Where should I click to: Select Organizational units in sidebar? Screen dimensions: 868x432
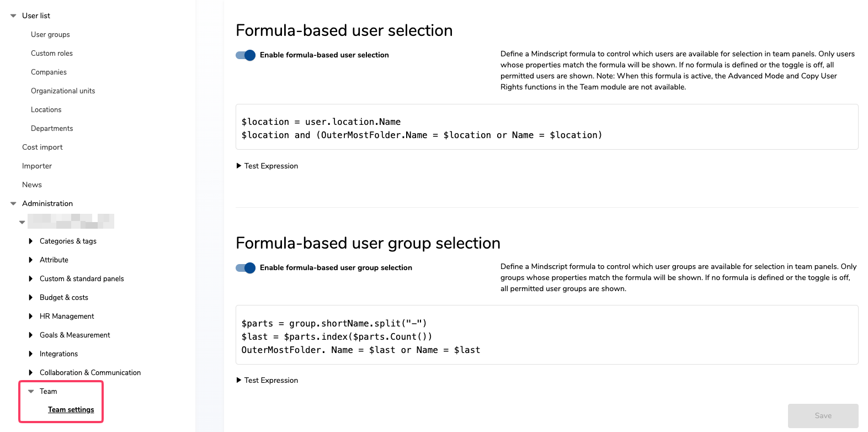pos(63,91)
